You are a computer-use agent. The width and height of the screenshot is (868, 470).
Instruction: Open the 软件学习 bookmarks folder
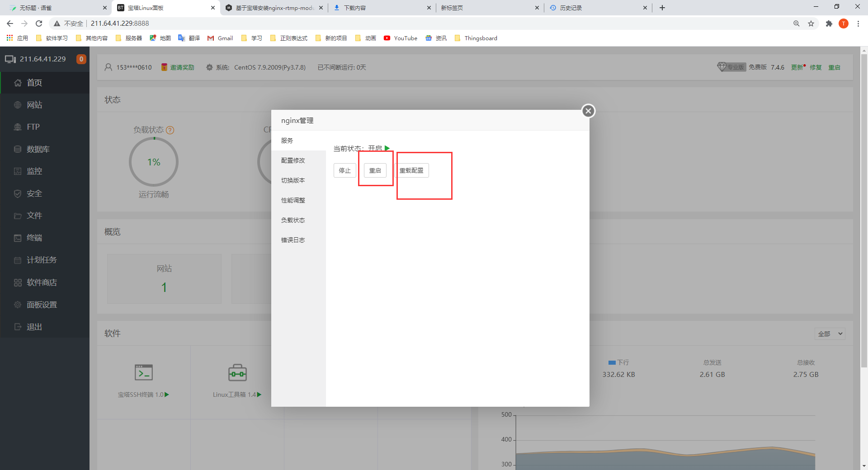click(52, 38)
